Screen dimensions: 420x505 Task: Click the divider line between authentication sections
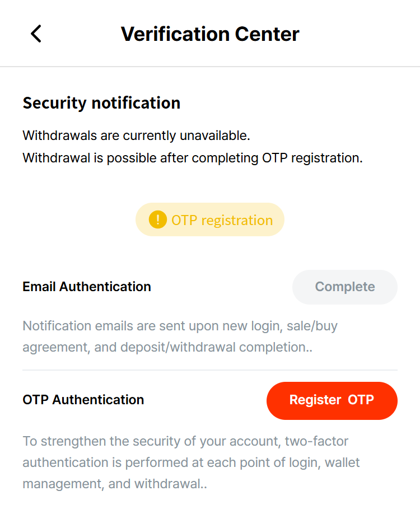(210, 370)
